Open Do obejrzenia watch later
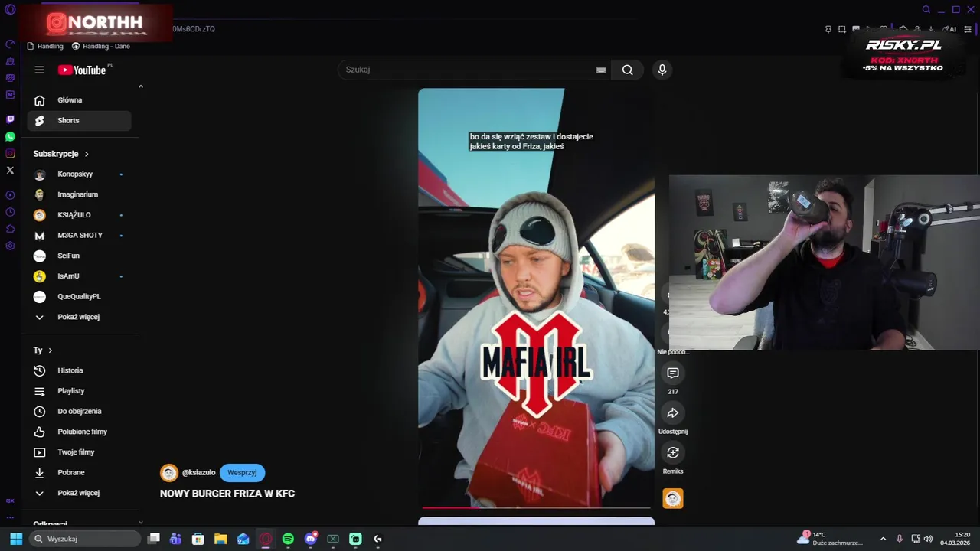 tap(80, 411)
